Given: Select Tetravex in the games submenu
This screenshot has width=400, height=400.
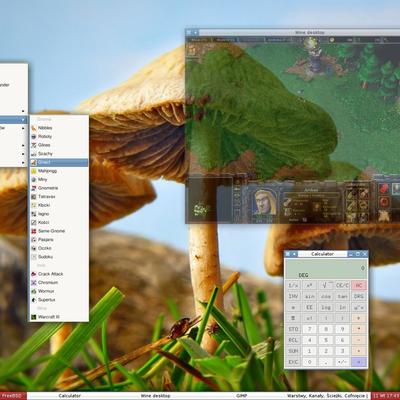Looking at the screenshot, I should click(59, 197).
